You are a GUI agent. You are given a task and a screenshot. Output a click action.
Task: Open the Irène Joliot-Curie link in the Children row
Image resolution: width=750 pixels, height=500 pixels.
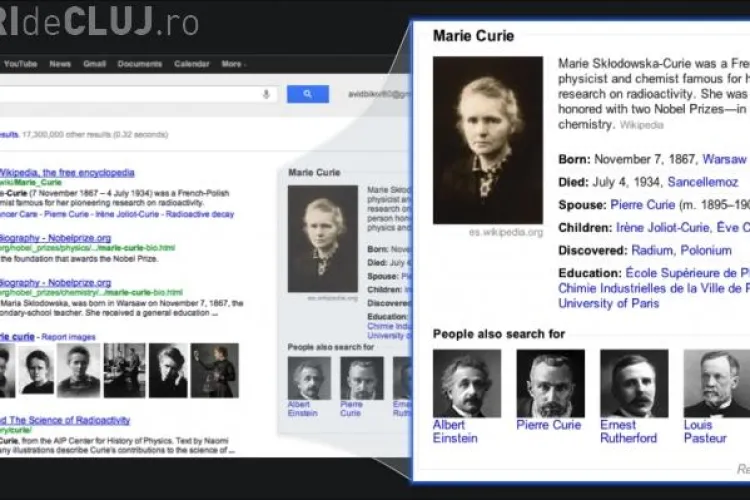click(x=662, y=228)
